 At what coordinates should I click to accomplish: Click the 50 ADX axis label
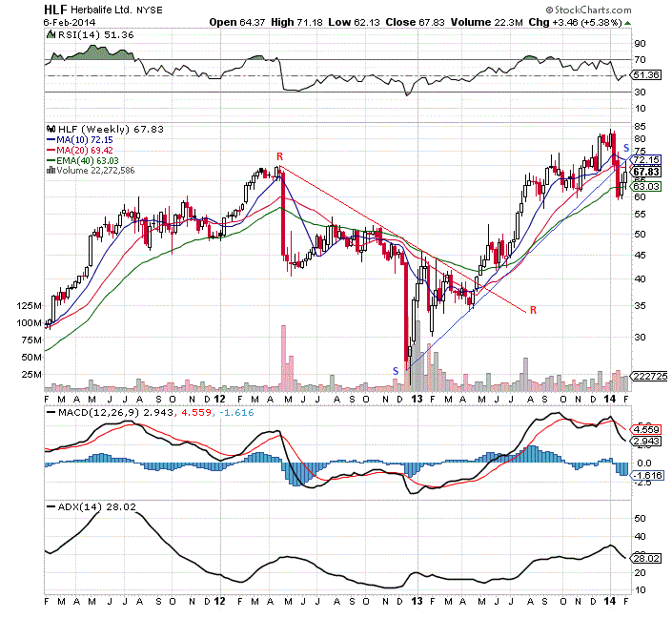coord(641,519)
